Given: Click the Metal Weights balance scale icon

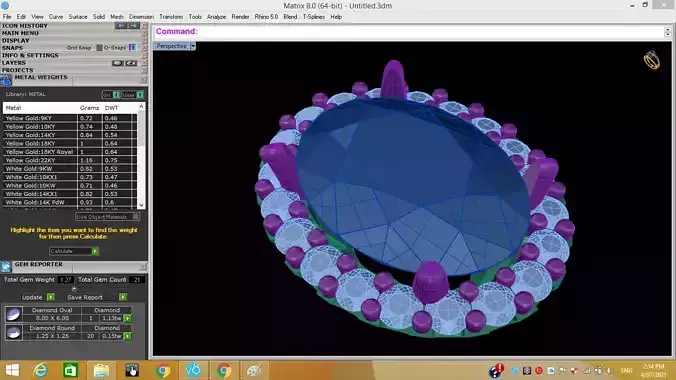Looking at the screenshot, I should point(6,80).
